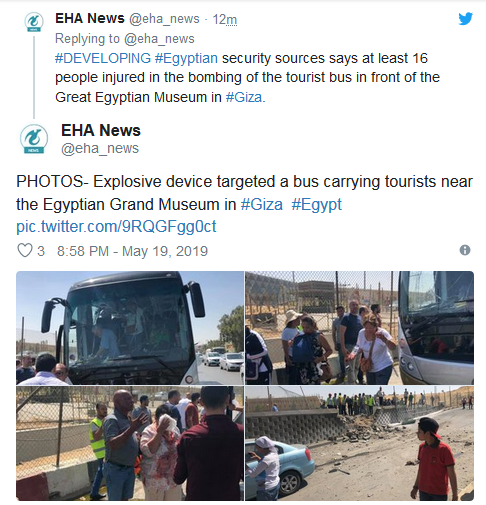Open the damaged bus windshield photo
Image resolution: width=486 pixels, height=505 pixels.
click(130, 328)
